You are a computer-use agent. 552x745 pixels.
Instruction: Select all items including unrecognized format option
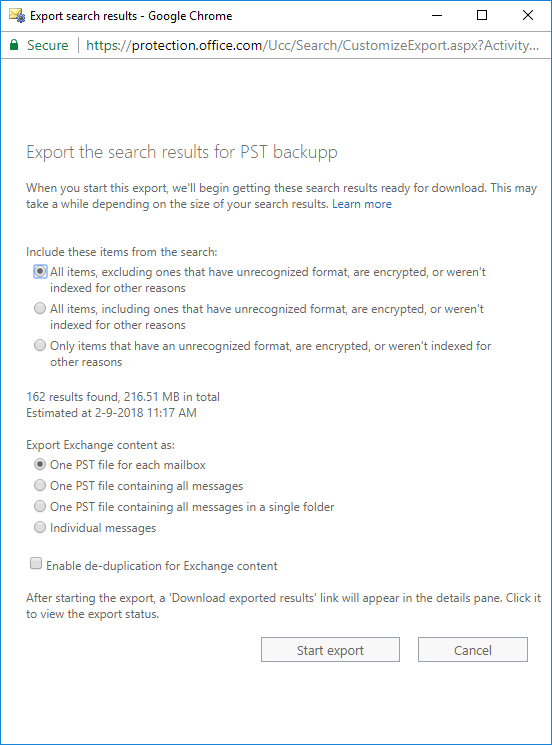pos(40,308)
